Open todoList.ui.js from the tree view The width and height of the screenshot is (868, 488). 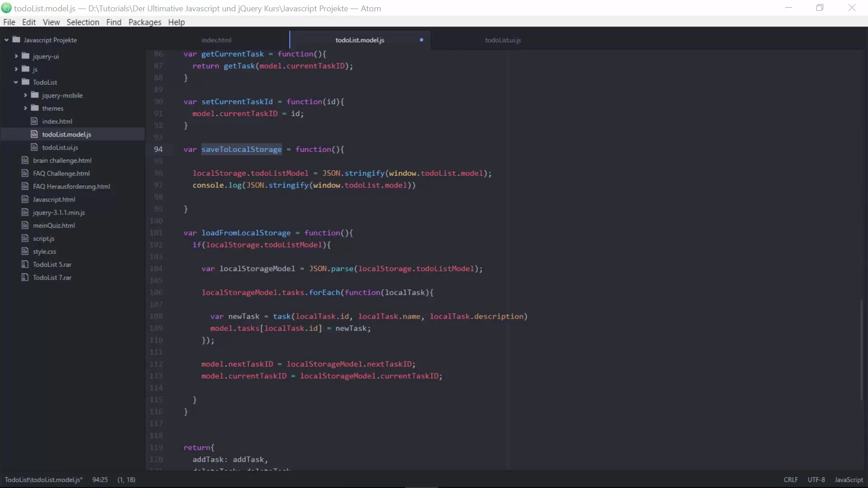coord(60,147)
